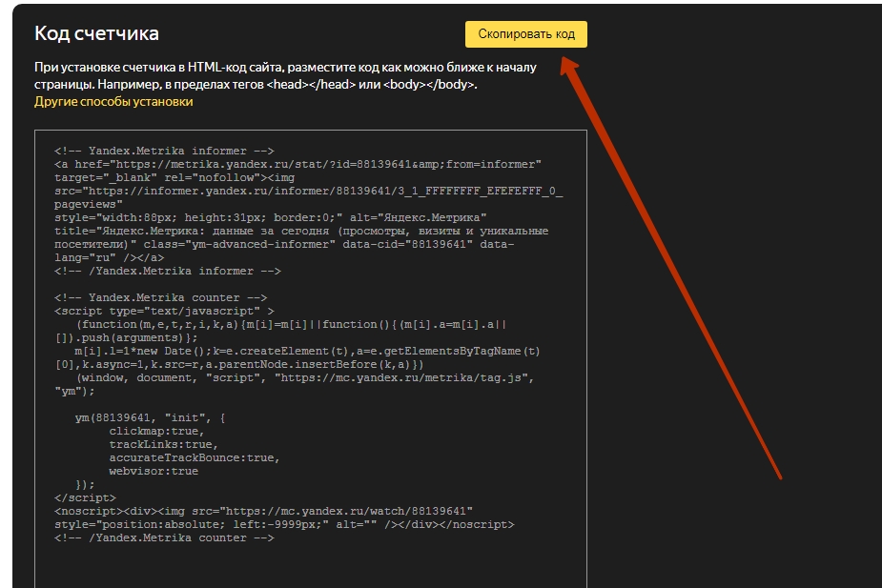The width and height of the screenshot is (882, 588).
Task: Click the "trackLinks:true," code line
Action: [x=164, y=445]
